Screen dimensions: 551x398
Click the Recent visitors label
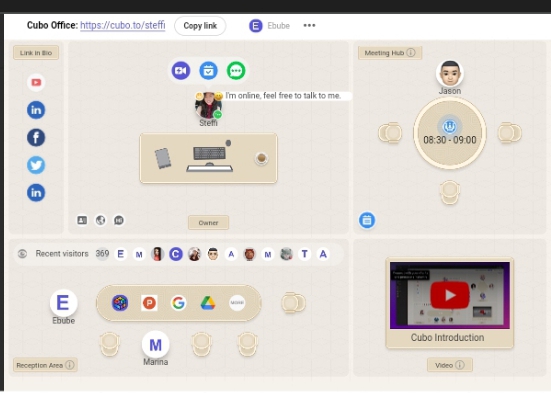click(x=62, y=254)
